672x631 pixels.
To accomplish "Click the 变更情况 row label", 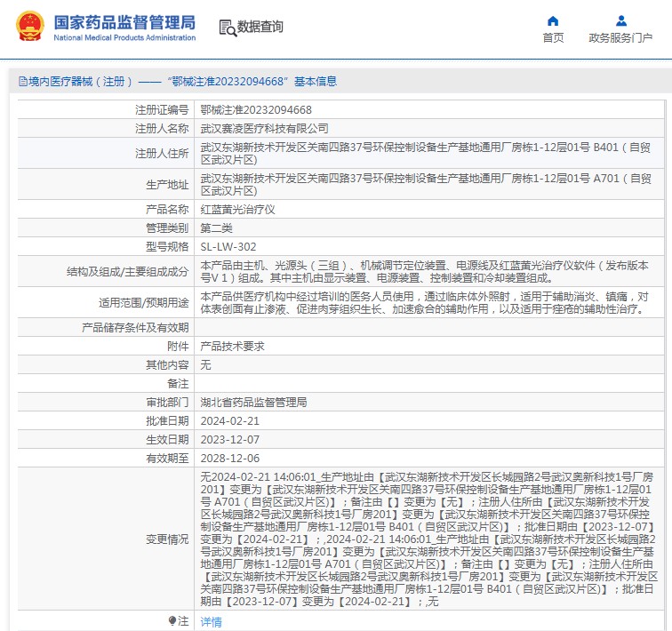I will 167,539.
